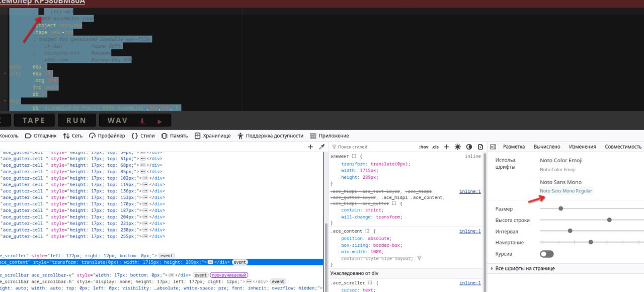Toggle print media simulation page icon
This screenshot has width=644, height=292.
[480, 147]
